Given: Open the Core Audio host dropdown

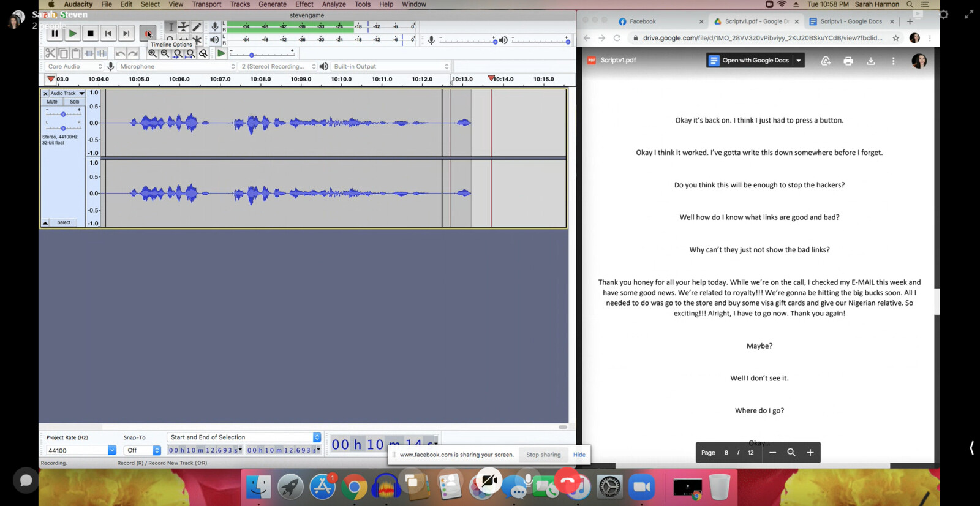Looking at the screenshot, I should click(x=74, y=66).
